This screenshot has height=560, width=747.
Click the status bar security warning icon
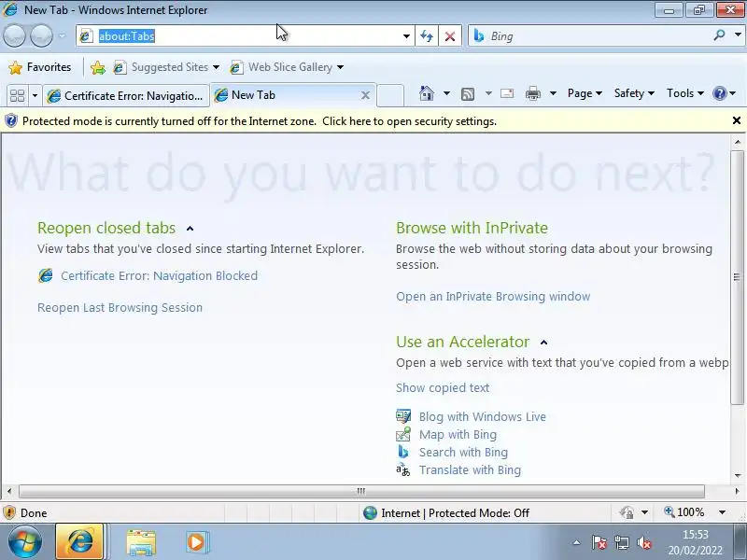[x=9, y=512]
